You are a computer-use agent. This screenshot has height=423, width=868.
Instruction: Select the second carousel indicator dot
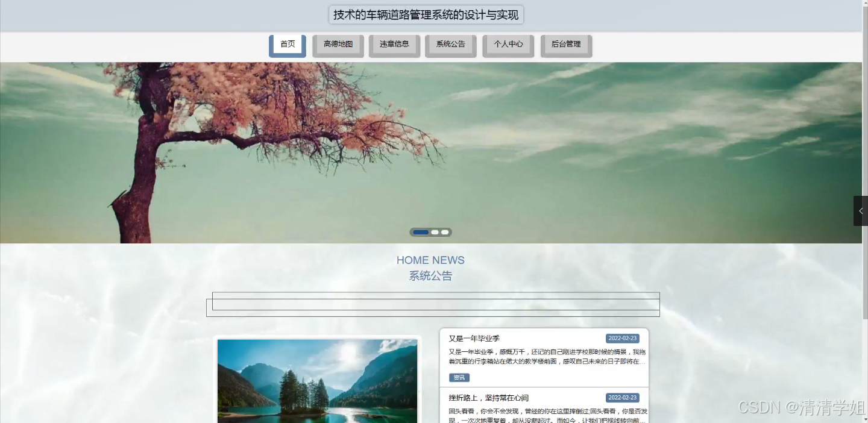(x=435, y=232)
